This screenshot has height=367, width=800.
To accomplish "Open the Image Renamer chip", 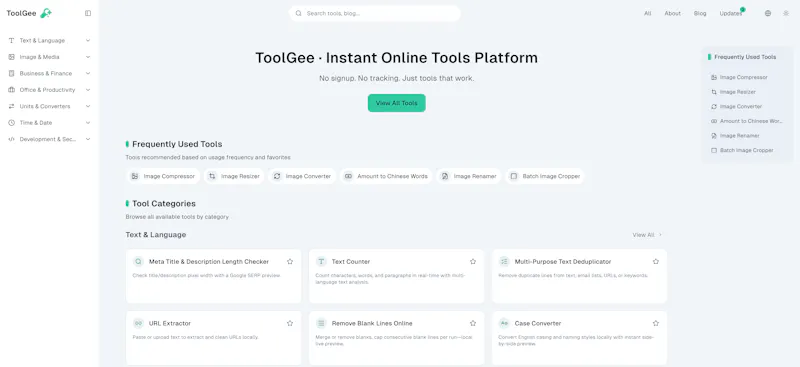I will 469,176.
